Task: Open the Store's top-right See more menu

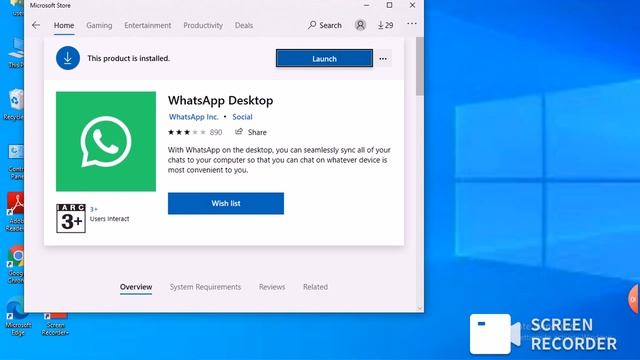Action: coord(412,24)
